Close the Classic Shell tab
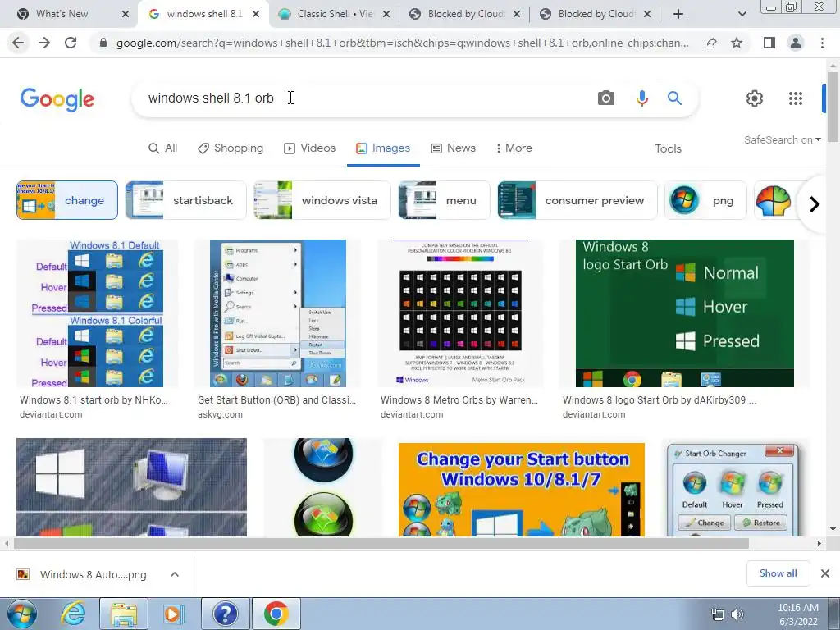The height and width of the screenshot is (630, 840). click(386, 14)
